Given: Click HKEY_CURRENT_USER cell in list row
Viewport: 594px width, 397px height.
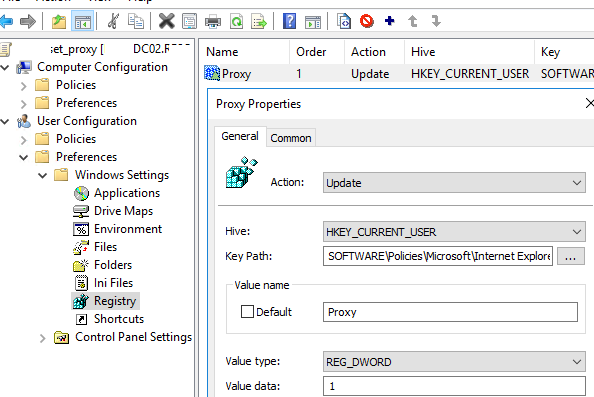Looking at the screenshot, I should click(x=470, y=73).
